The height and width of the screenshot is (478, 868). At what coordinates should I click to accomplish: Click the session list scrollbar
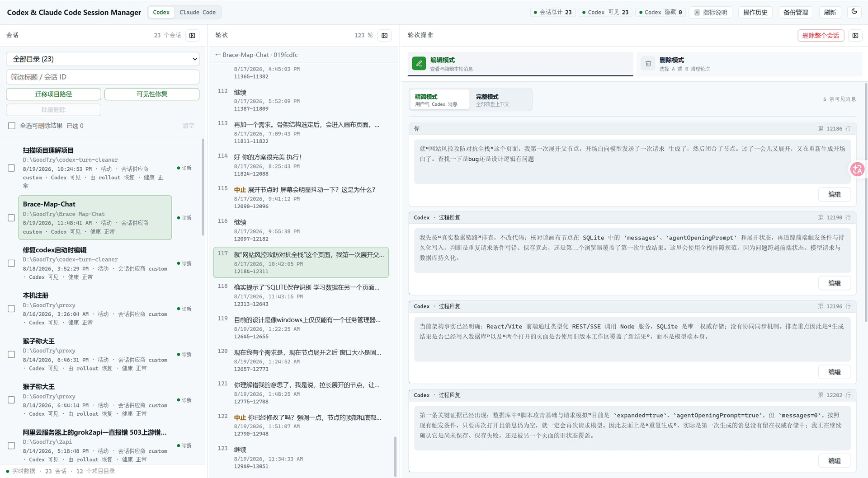coord(203,187)
